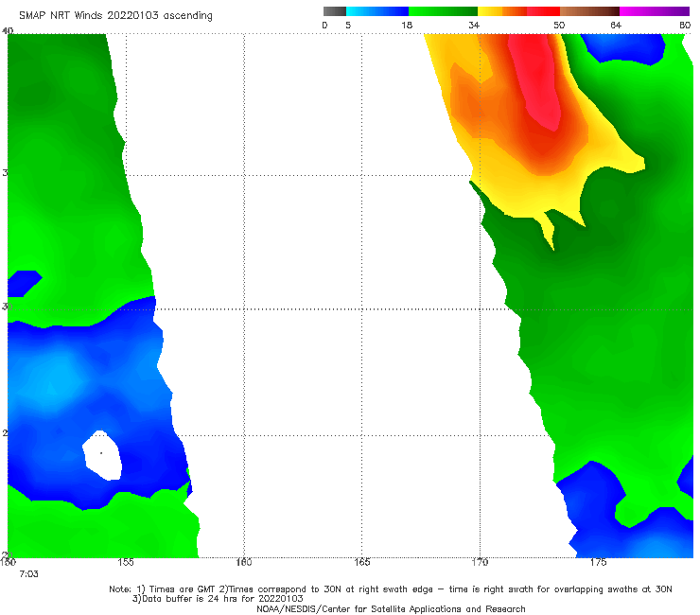
Task: Click the "155" longitude axis label
Action: point(126,562)
